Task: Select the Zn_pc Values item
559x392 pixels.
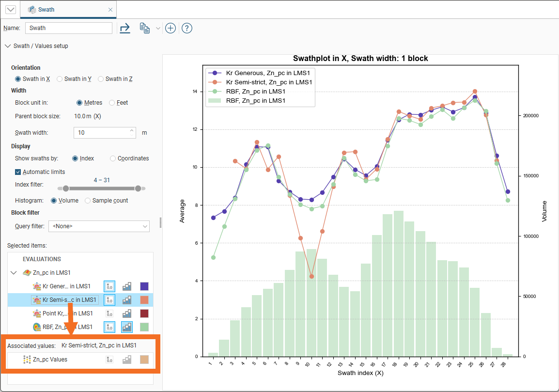Action: tap(50, 360)
